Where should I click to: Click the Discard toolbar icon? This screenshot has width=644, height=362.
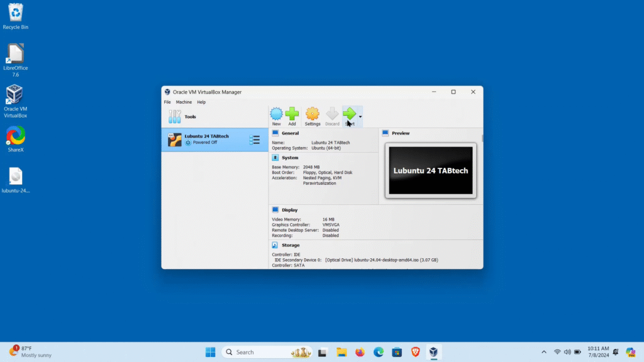[x=332, y=114]
